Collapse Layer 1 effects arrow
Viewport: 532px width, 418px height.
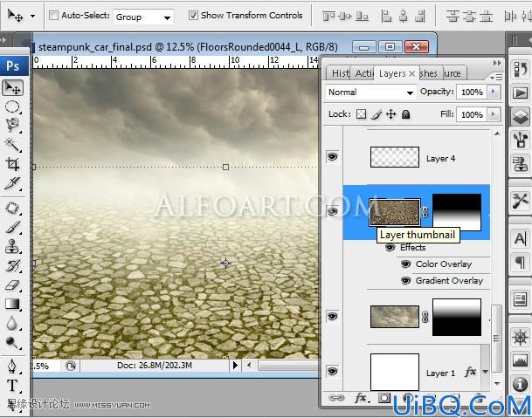coord(485,372)
